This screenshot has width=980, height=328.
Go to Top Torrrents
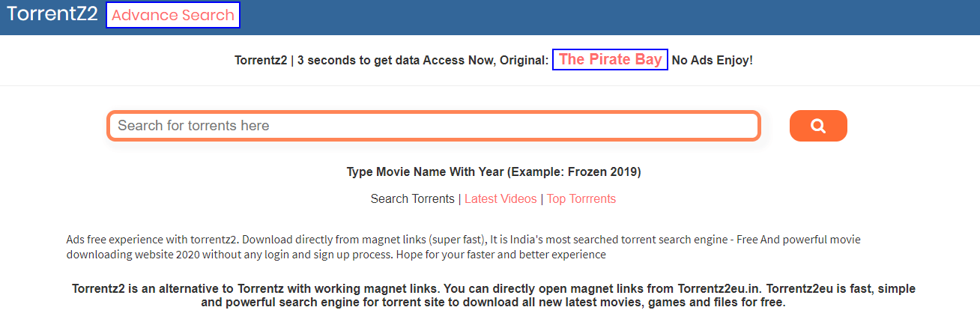click(x=581, y=199)
